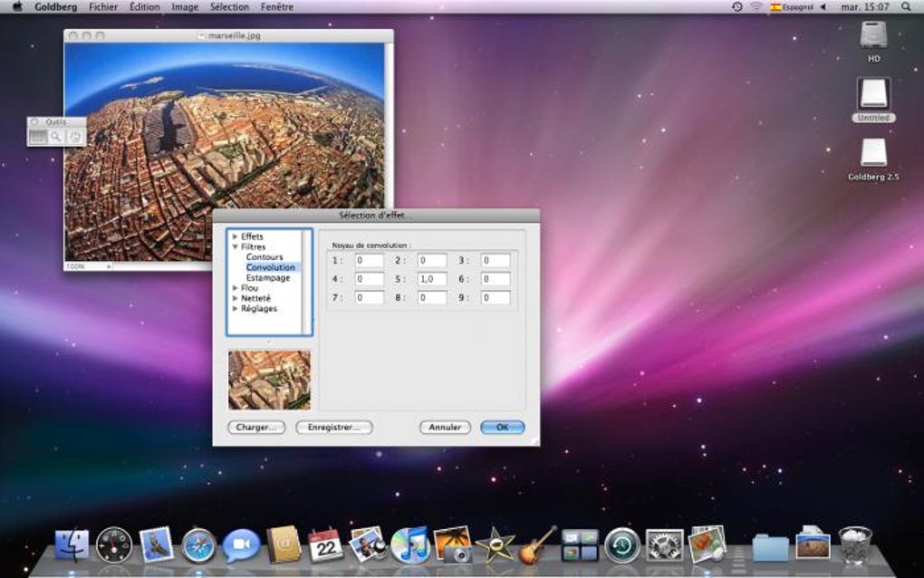The width and height of the screenshot is (924, 578).
Task: Click convolution kernel field 9
Action: (x=496, y=297)
